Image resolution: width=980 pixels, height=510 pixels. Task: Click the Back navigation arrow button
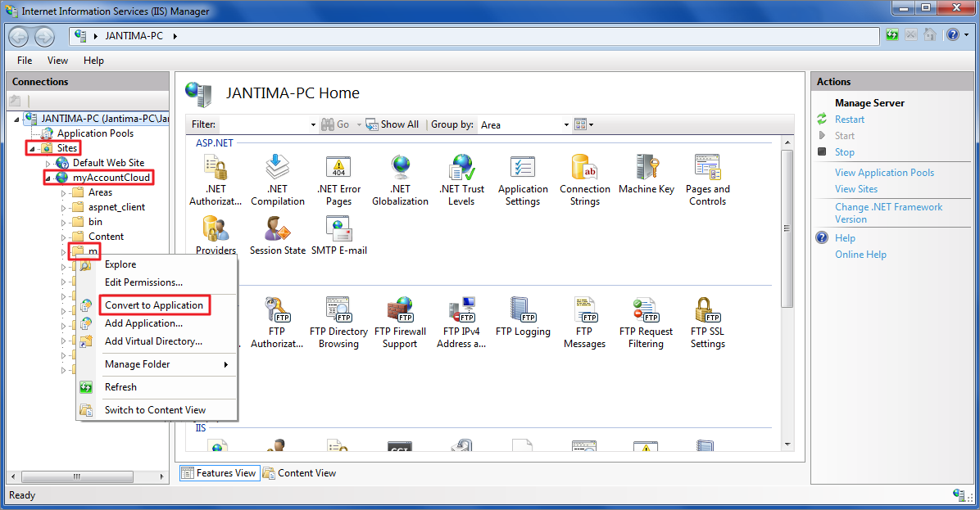(19, 37)
